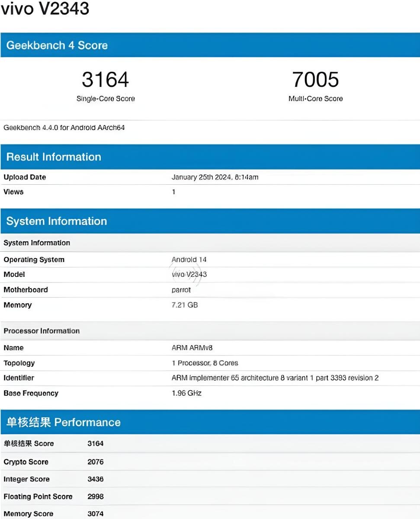The height and width of the screenshot is (519, 420).
Task: Click the Memory Score label
Action: tap(28, 514)
